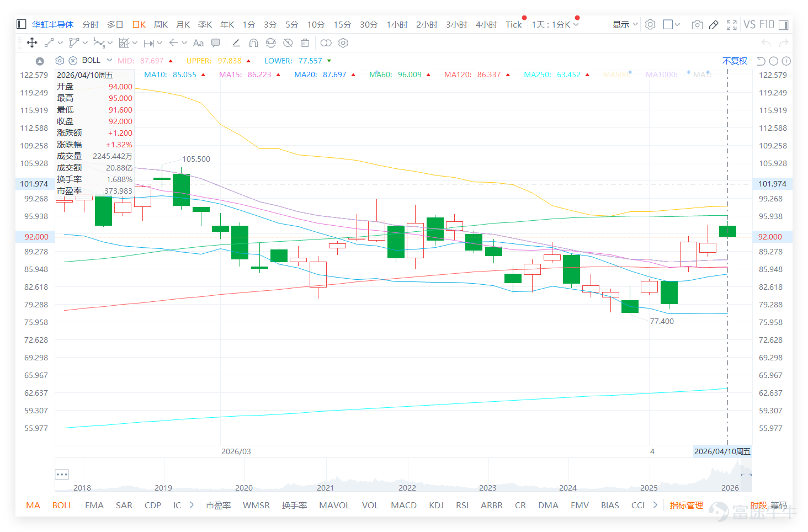Open chart settings gear in top bar
Image resolution: width=808 pixels, height=532 pixels.
650,24
